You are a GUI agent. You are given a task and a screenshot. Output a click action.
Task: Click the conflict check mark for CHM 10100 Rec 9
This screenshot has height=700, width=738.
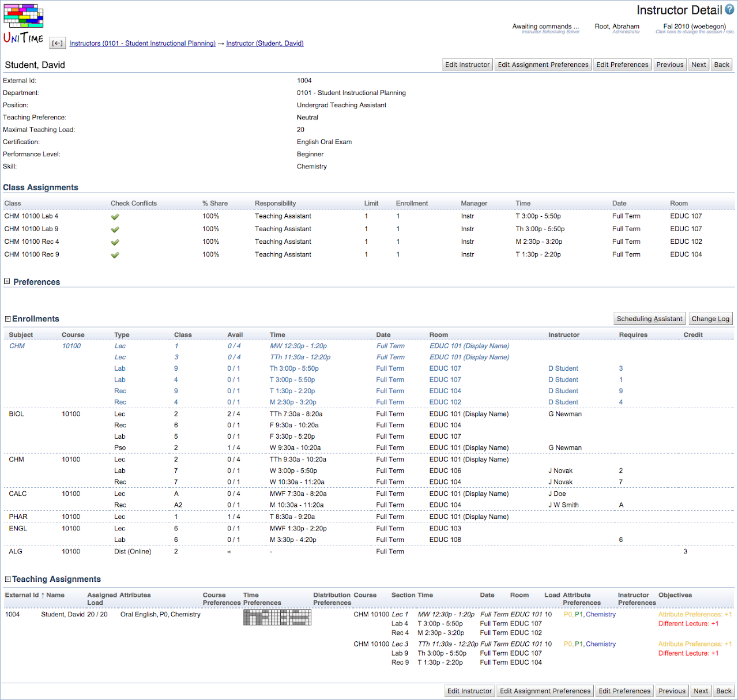point(115,255)
